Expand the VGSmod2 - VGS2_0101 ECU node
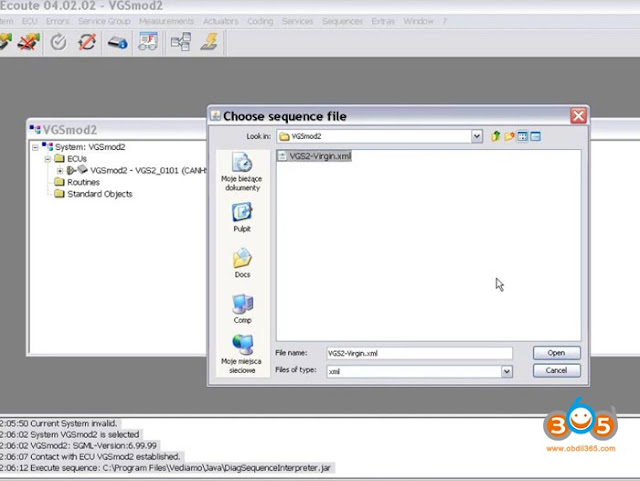The width and height of the screenshot is (640, 481). point(60,171)
